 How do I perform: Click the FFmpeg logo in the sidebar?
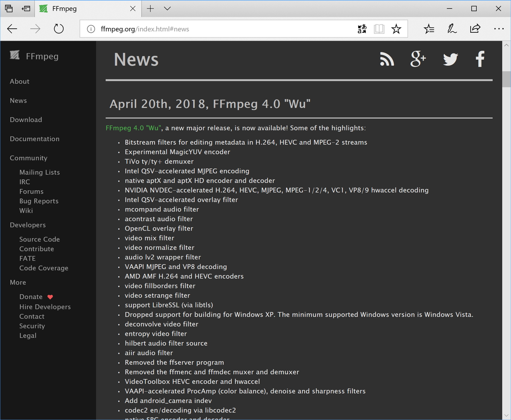pyautogui.click(x=15, y=55)
